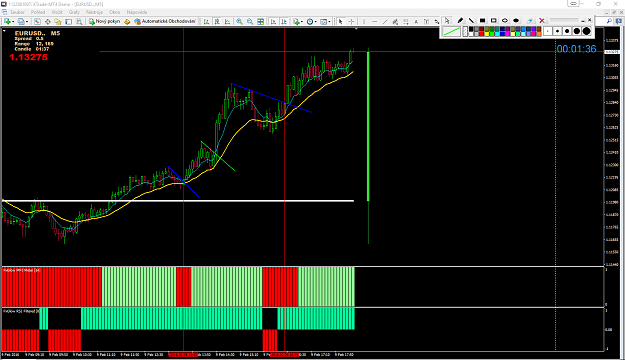
Task: Choose the largest brush size dot
Action: [x=586, y=31]
